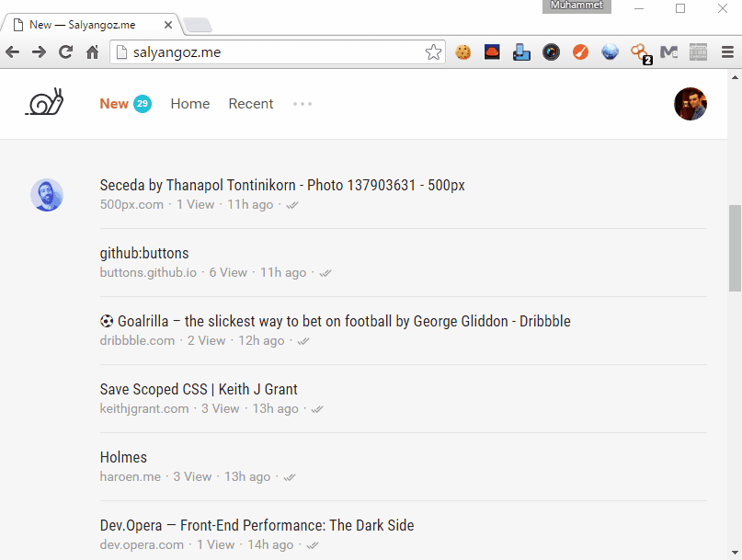Mark the github:buttons post as read
Image resolution: width=742 pixels, height=560 pixels.
pos(325,273)
